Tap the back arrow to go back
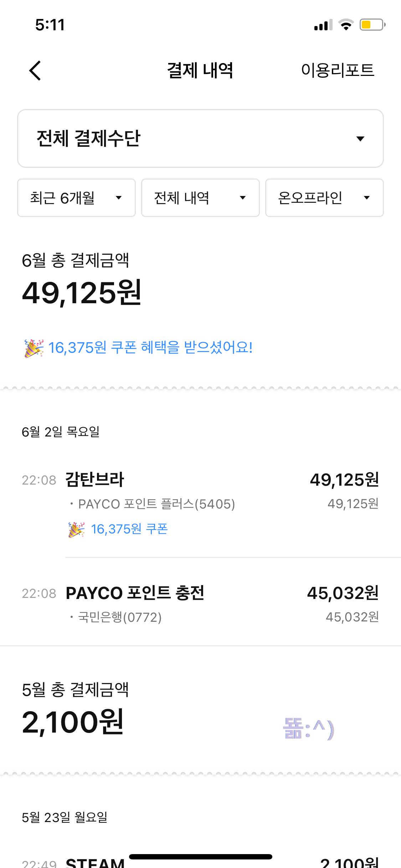The image size is (401, 868). (35, 70)
